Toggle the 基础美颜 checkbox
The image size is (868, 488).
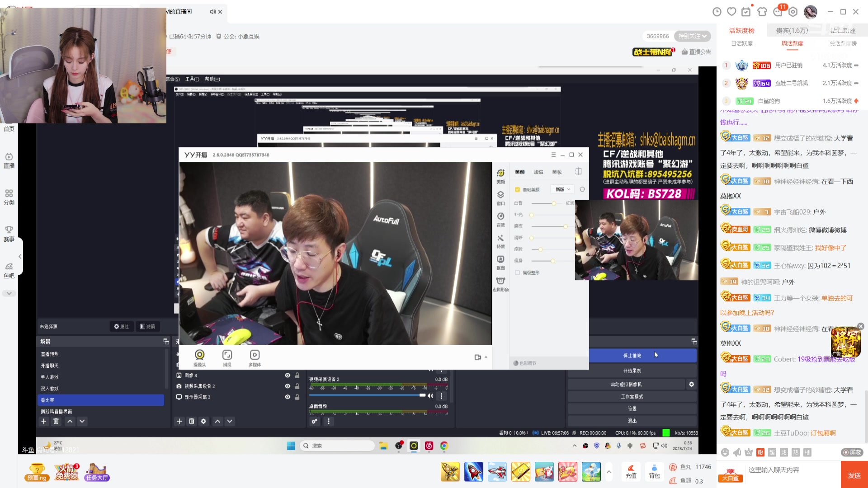click(517, 189)
